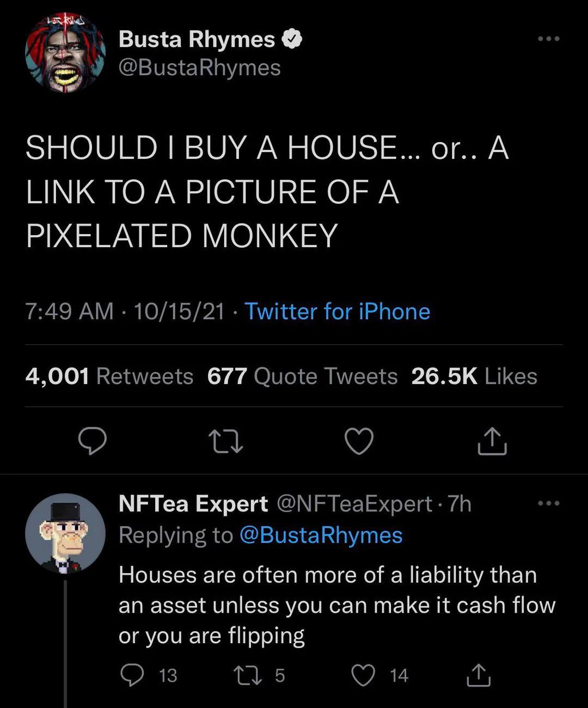Like NFTea Expert's reply
The width and height of the screenshot is (588, 708).
pyautogui.click(x=363, y=675)
